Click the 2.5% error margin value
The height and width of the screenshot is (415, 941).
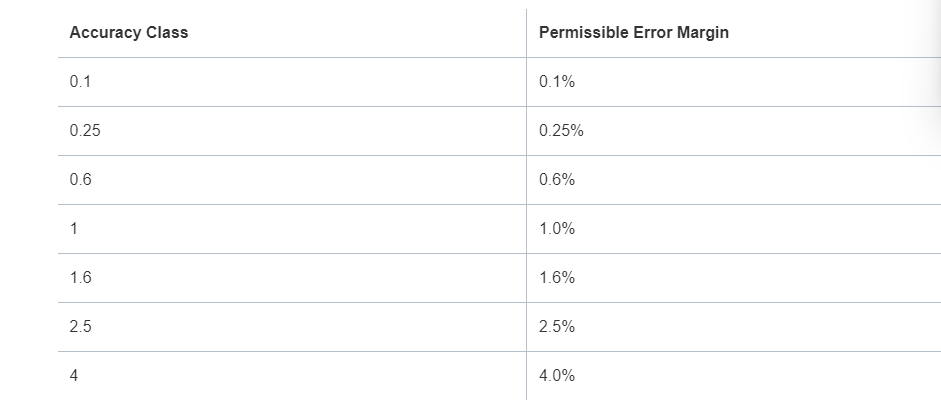pos(556,327)
